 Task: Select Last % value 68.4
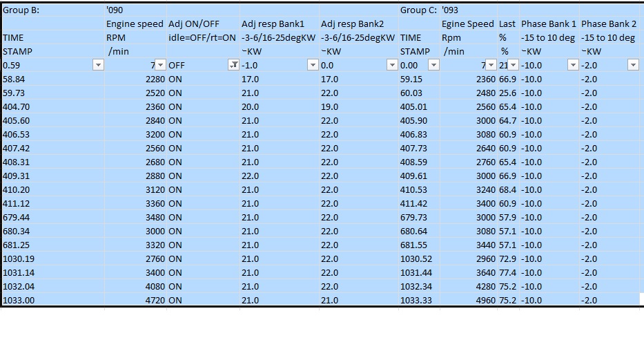pyautogui.click(x=509, y=189)
